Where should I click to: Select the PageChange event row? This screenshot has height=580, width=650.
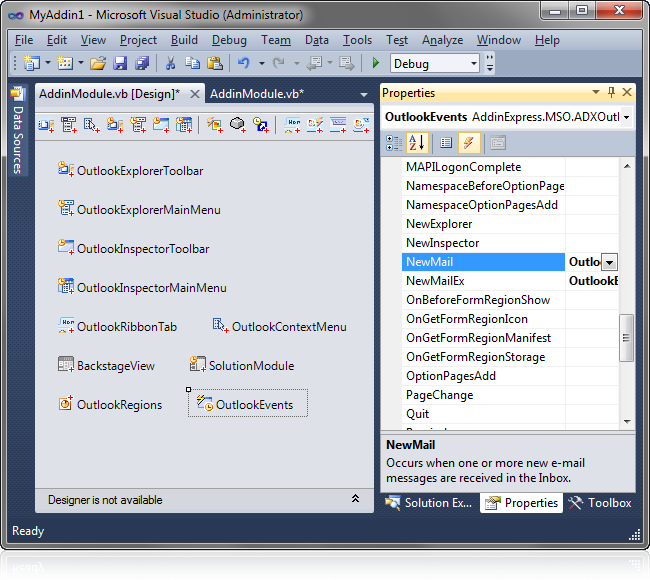(510, 395)
